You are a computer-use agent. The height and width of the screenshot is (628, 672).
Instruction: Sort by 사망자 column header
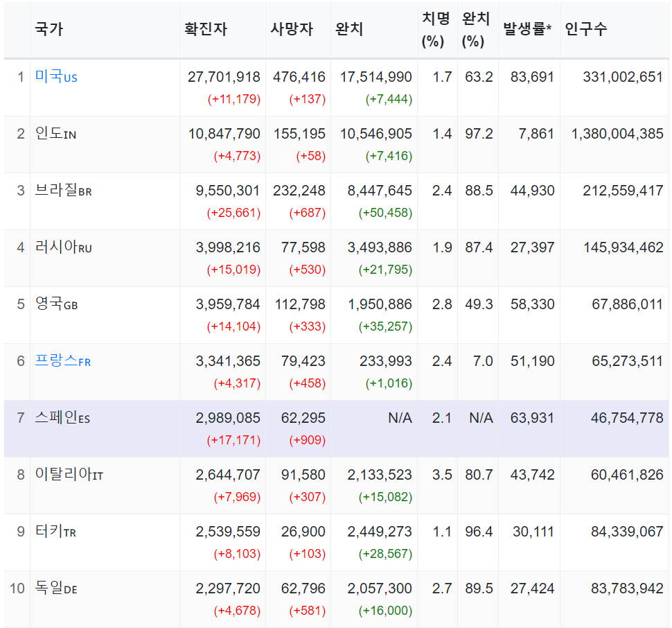click(x=292, y=29)
